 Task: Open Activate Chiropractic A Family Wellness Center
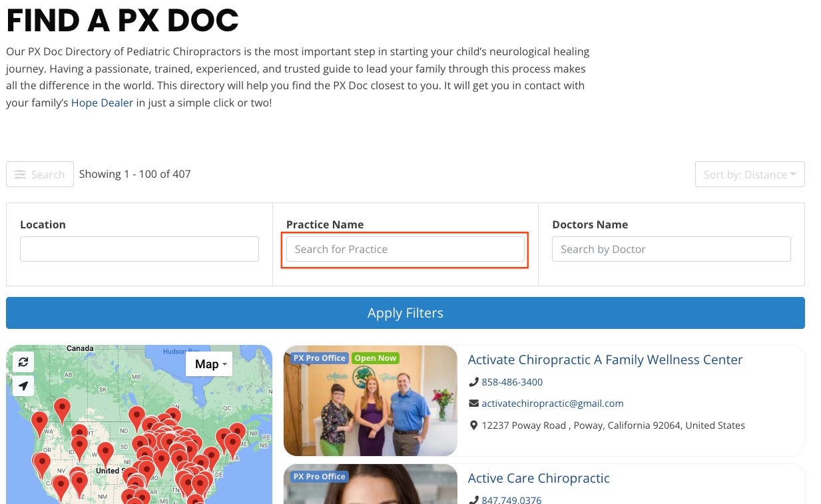(605, 360)
